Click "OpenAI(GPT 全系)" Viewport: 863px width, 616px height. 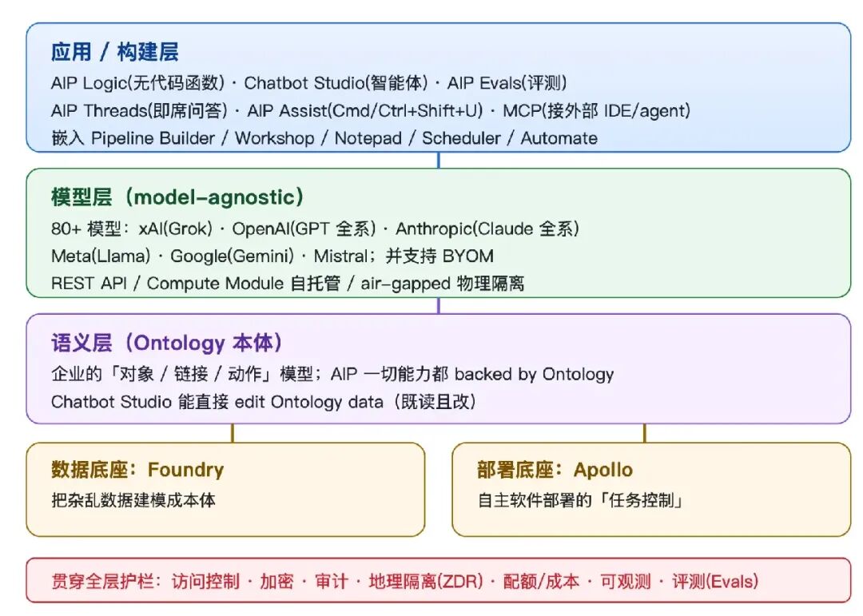(304, 229)
